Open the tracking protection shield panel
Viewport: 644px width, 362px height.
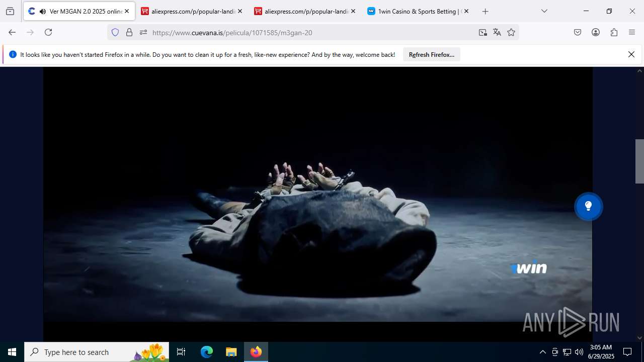point(115,32)
